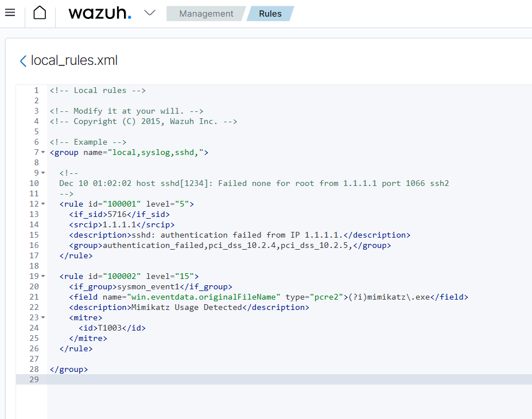Click the wazuh logo

point(99,13)
